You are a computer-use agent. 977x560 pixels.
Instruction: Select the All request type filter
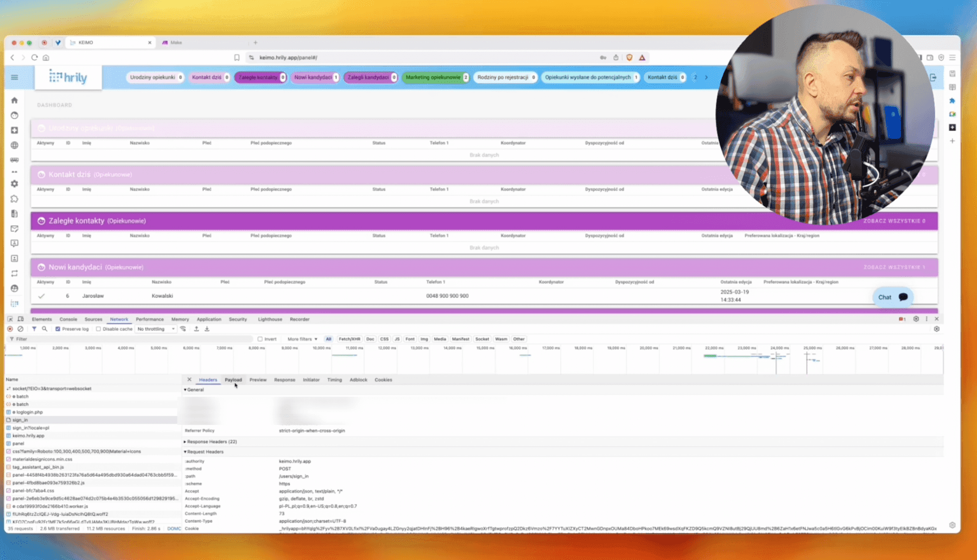click(x=328, y=339)
